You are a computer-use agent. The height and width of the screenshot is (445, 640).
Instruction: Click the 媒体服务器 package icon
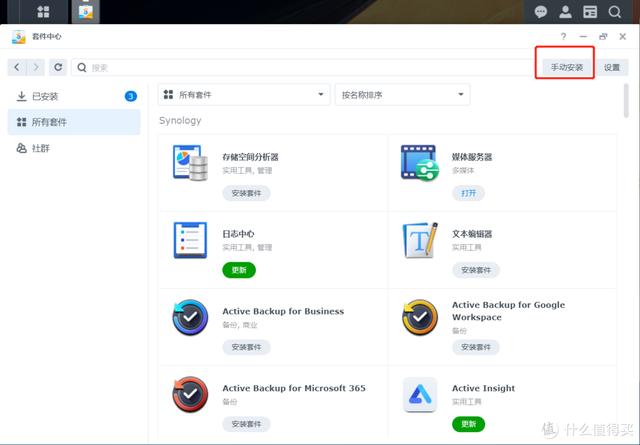pos(420,163)
